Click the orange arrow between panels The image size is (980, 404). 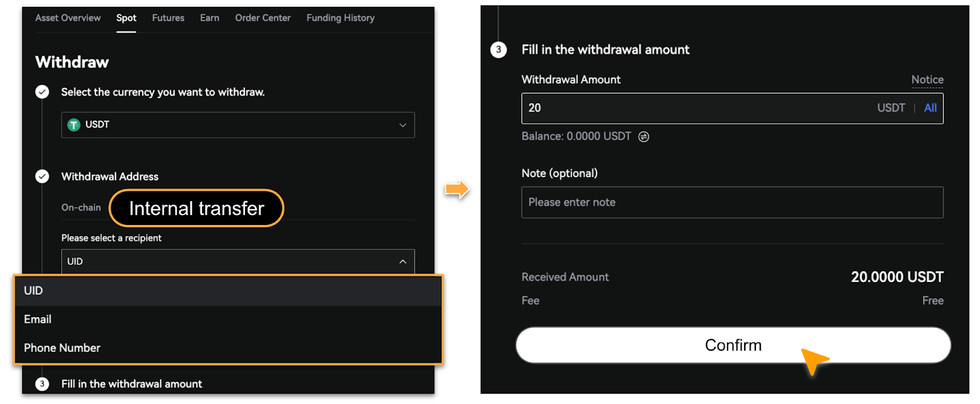click(457, 189)
